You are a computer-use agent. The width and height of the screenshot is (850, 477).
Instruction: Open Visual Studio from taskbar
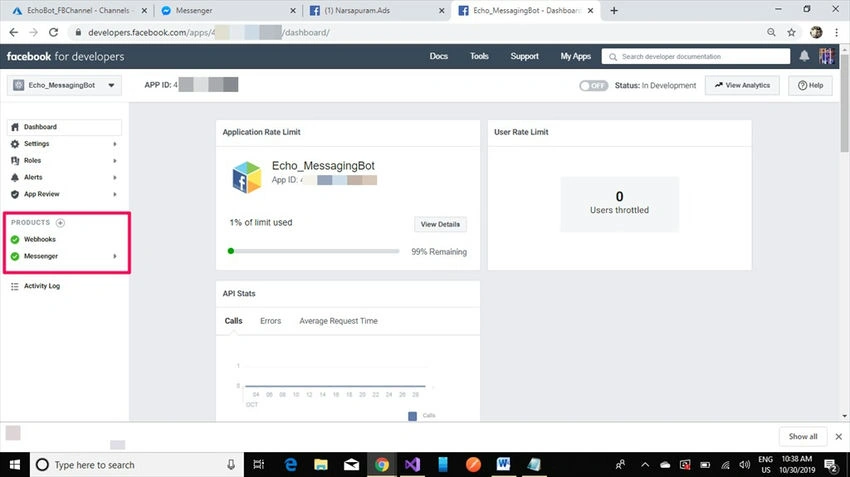(412, 465)
